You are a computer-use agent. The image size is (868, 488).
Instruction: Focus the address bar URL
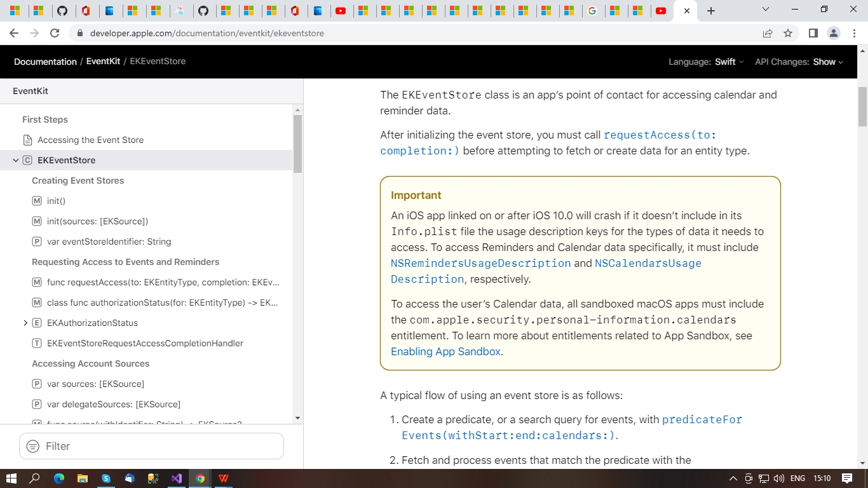click(x=207, y=33)
